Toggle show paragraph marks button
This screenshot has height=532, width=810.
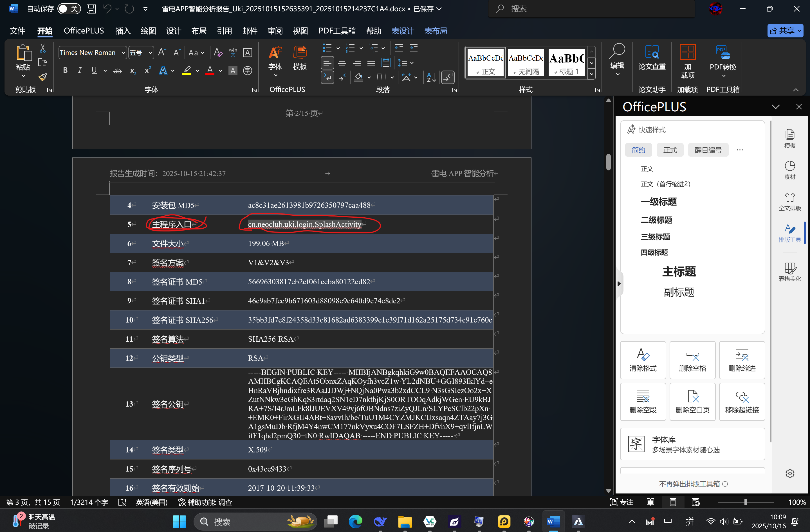(448, 78)
